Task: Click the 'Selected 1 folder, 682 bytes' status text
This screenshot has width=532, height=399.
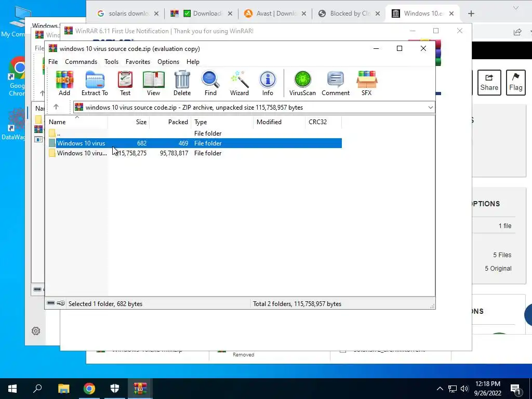Action: [x=105, y=303]
